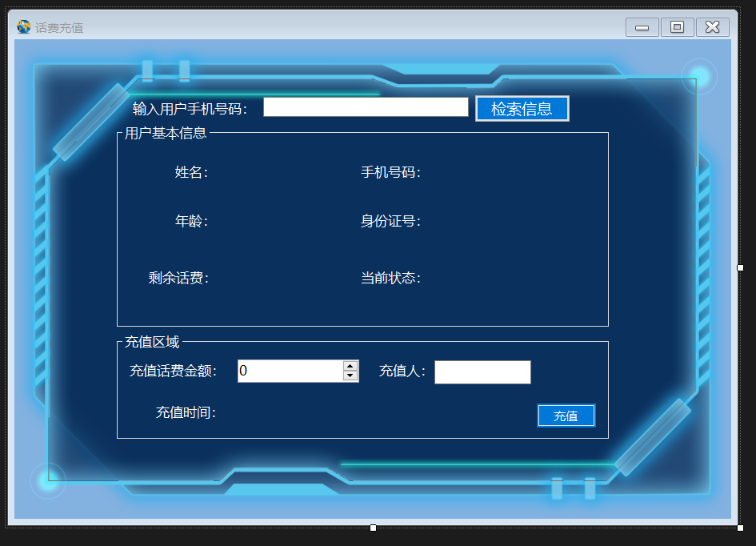The height and width of the screenshot is (546, 756).
Task: Click the 身份证号 label
Action: tap(391, 221)
